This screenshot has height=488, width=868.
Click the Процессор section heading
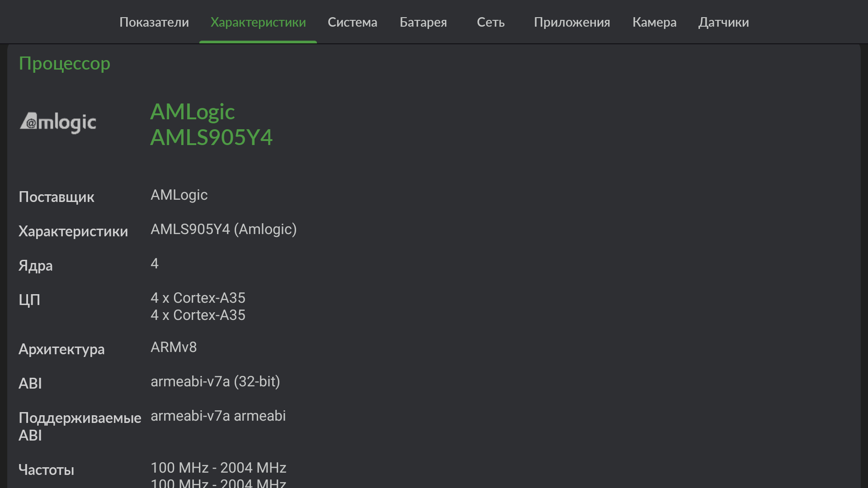coord(65,63)
